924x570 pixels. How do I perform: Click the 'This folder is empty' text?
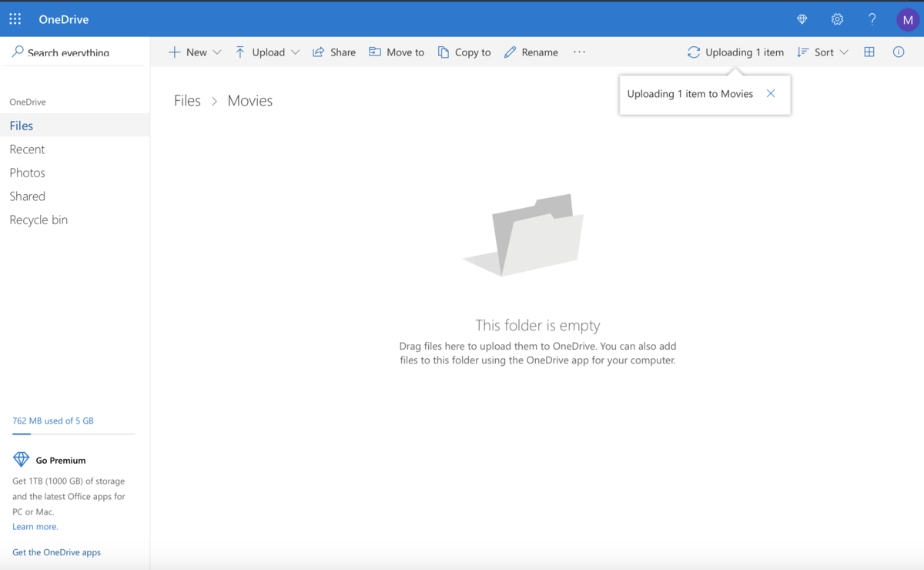537,325
